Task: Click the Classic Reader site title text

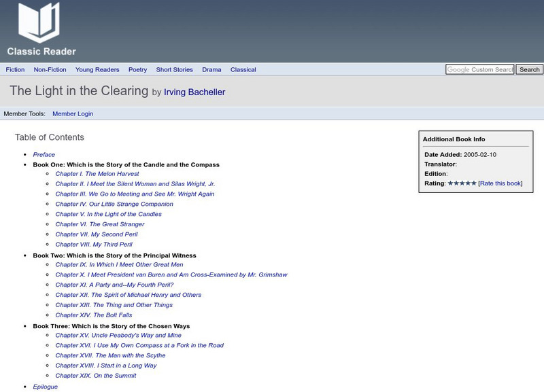Action: click(41, 52)
